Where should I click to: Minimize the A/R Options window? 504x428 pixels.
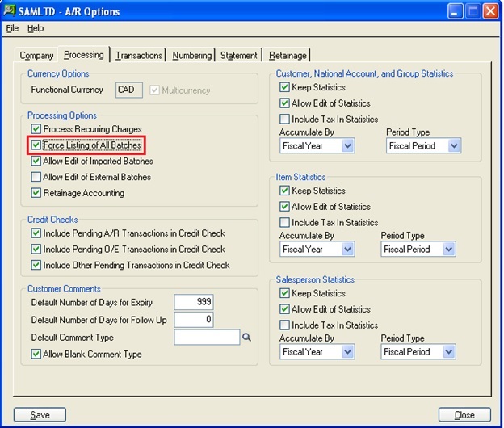tap(455, 11)
